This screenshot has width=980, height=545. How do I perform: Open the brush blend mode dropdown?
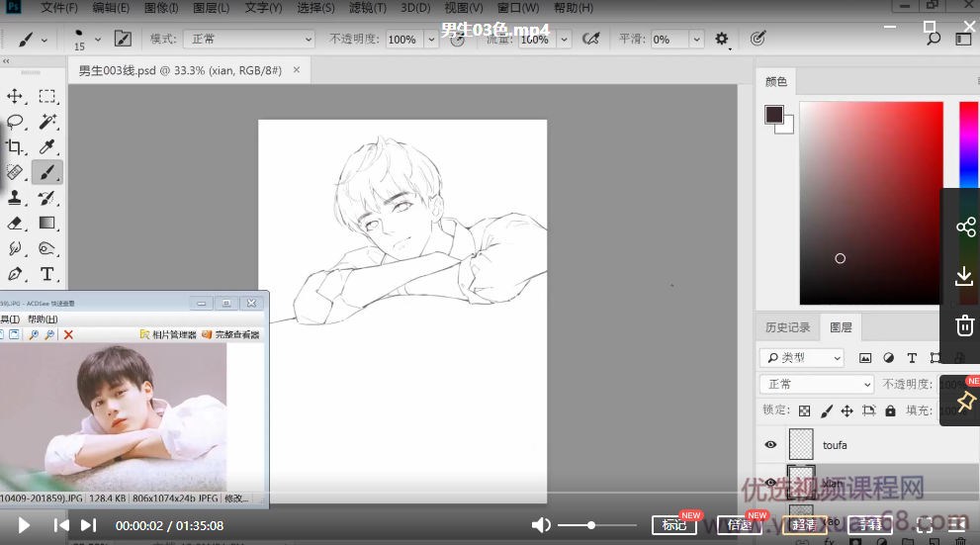[251, 40]
